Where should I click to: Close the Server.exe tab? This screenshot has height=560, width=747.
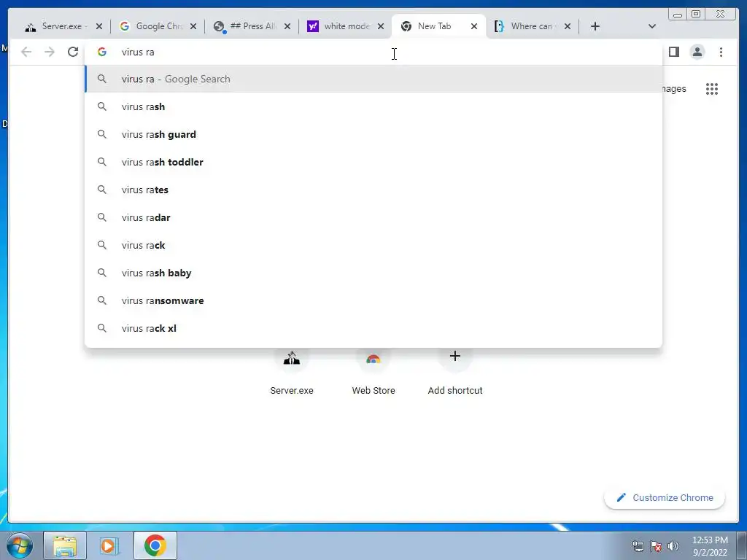pos(99,26)
